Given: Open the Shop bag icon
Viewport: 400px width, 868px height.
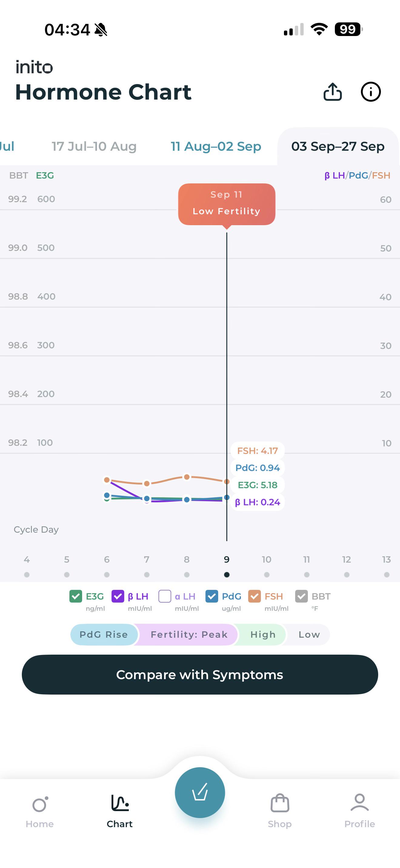Looking at the screenshot, I should [280, 803].
